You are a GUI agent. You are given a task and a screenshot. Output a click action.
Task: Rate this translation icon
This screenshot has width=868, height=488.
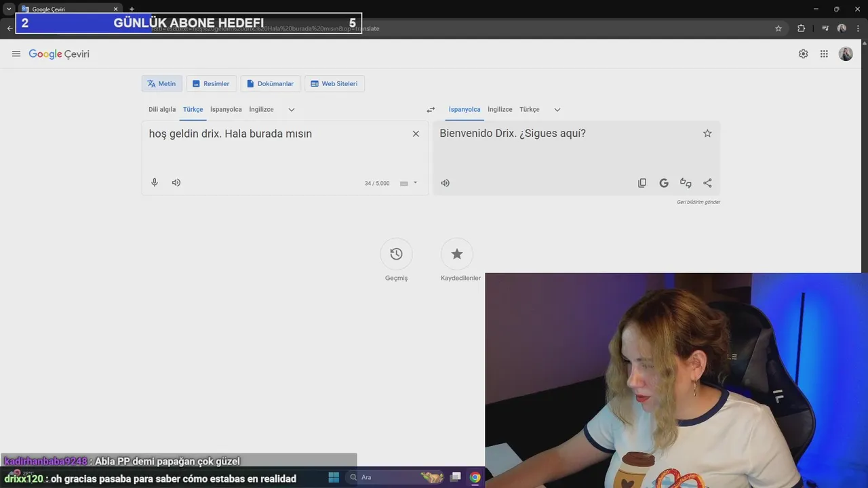pyautogui.click(x=686, y=183)
